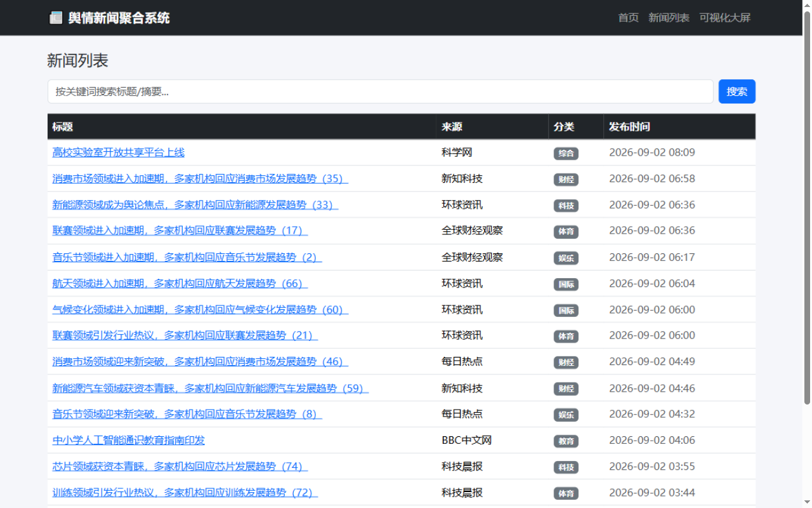Viewport: 812px width, 508px height.
Task: Click 每日热点 in the 消费市场领域迎来新突破 row
Action: (x=462, y=361)
